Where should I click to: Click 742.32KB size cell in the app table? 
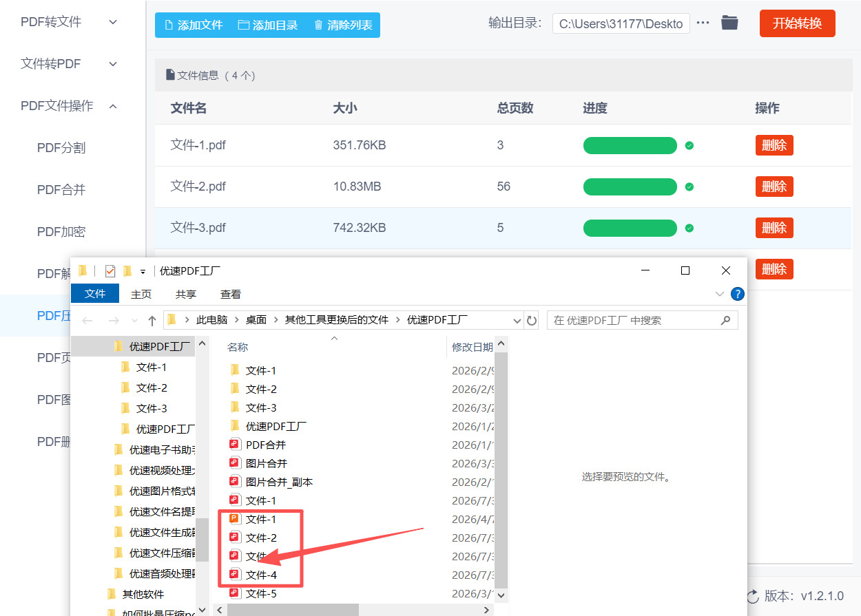tap(360, 228)
